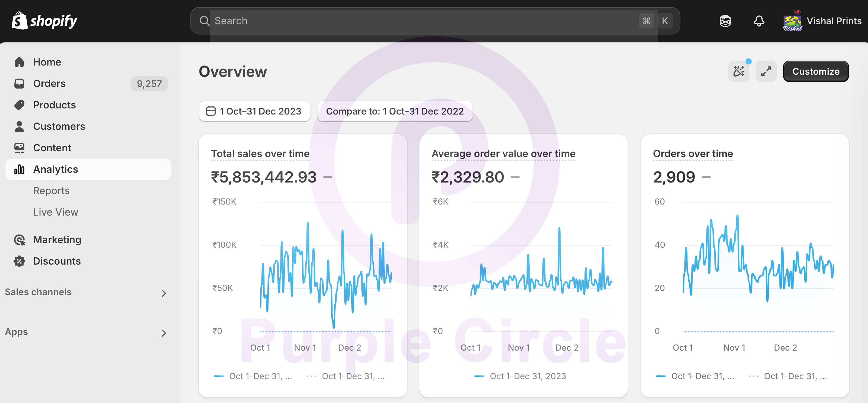Click the Marketing target icon
Image resolution: width=868 pixels, height=403 pixels.
pos(20,240)
